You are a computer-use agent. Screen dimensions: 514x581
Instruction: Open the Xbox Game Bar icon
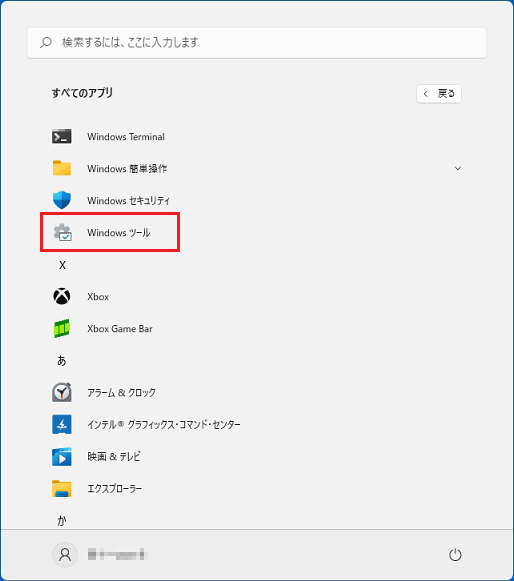pos(62,328)
